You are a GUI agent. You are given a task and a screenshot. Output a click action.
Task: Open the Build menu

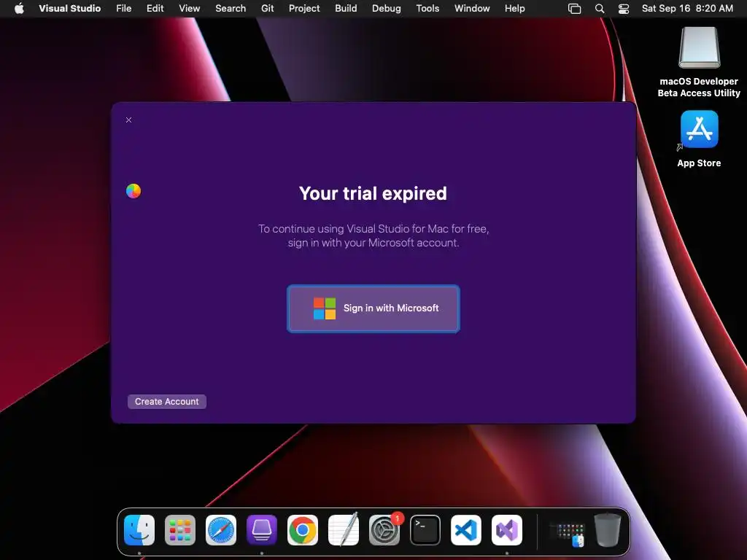pos(346,8)
